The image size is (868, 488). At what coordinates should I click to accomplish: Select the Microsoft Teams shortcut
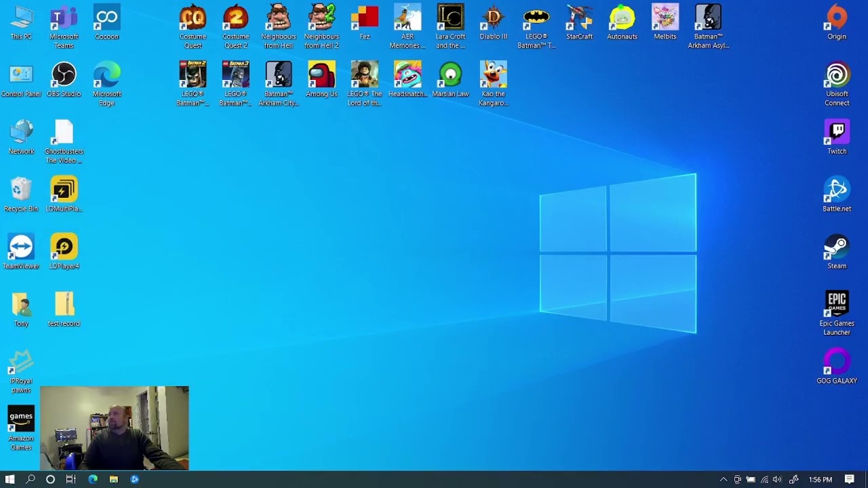pos(64,27)
